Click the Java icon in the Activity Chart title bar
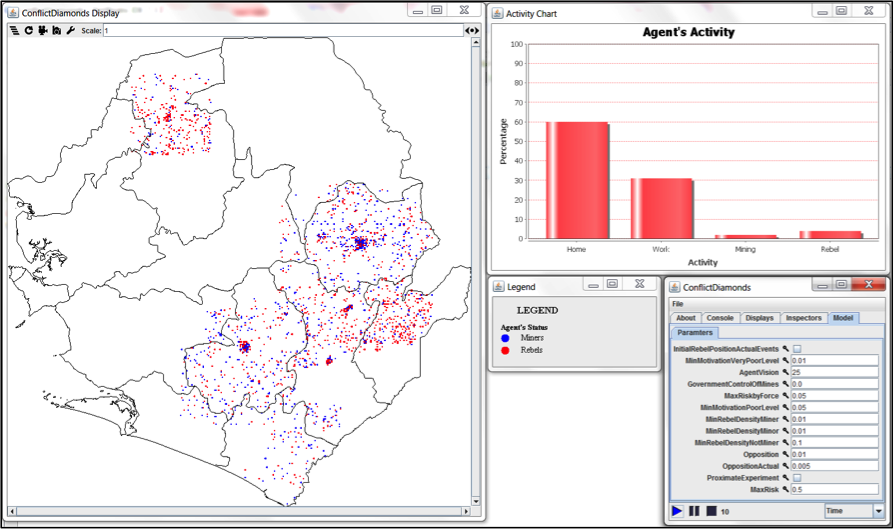This screenshot has height=529, width=894. coord(498,13)
